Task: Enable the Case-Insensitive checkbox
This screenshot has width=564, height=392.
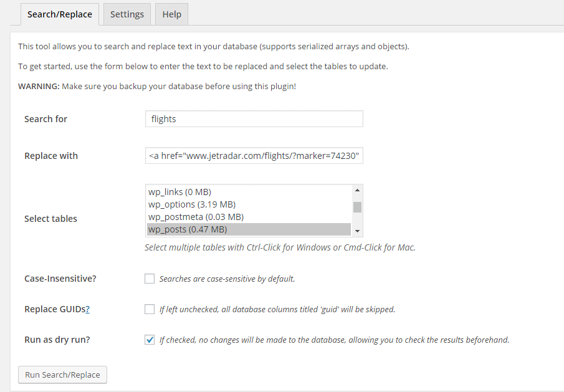Action: 150,279
